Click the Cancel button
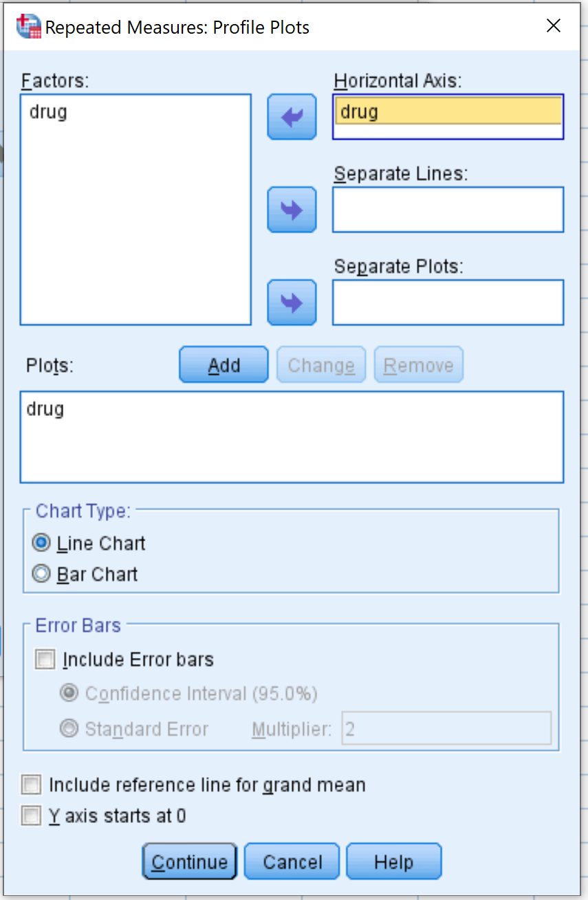 click(292, 862)
